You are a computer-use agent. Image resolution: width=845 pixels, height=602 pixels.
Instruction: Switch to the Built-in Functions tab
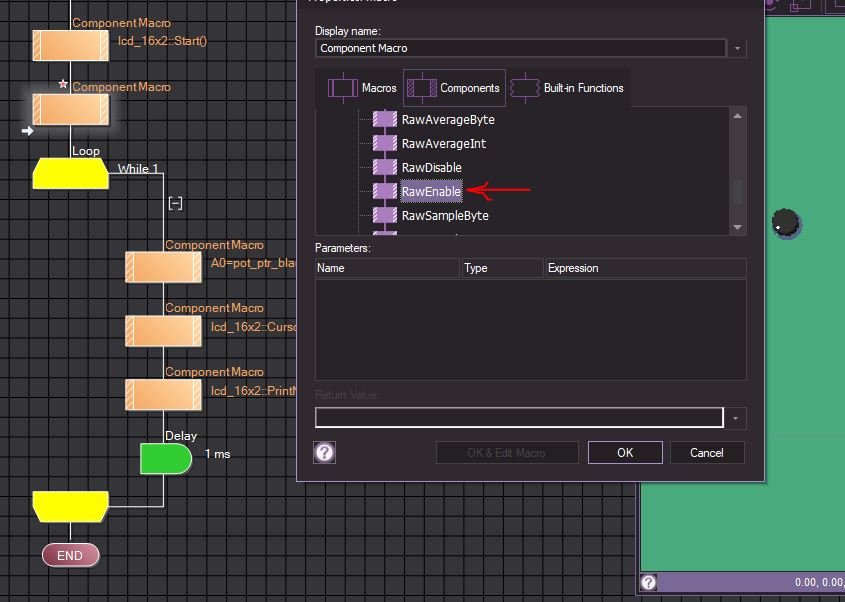point(569,88)
